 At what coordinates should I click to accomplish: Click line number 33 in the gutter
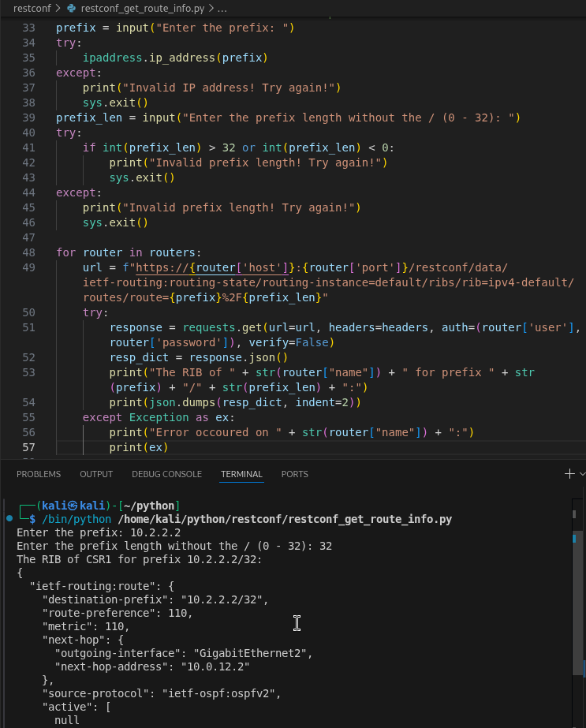tap(28, 28)
